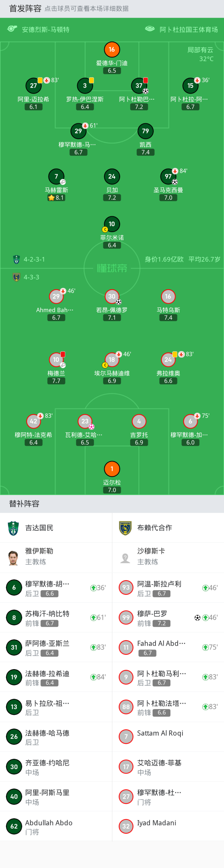Screen dimensions: 224x868
Task: Click number 1 goalkeeper 迈尔松
Action: click(112, 469)
